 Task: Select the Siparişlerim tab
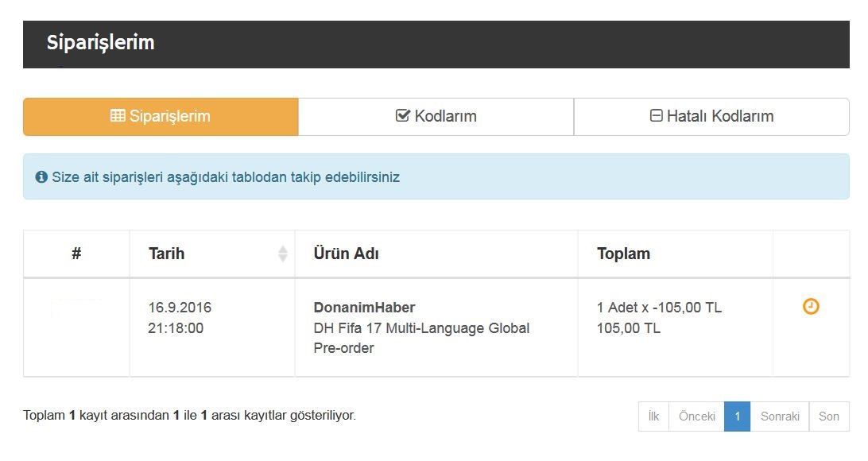[x=161, y=117]
